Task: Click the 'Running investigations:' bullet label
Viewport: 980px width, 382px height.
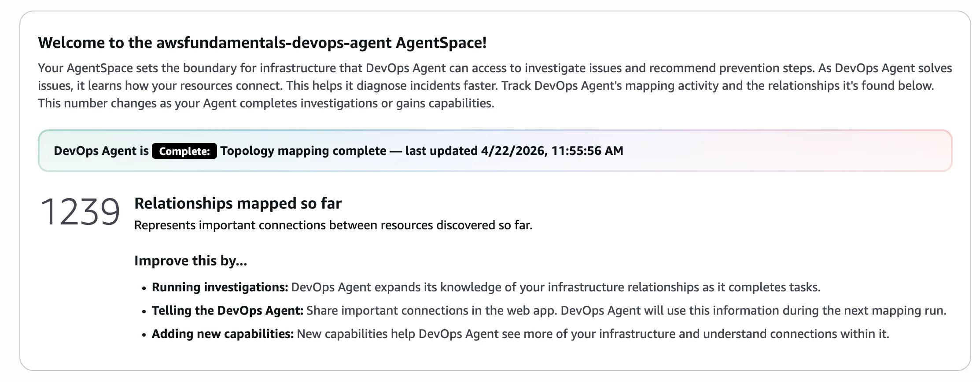Action: click(220, 287)
